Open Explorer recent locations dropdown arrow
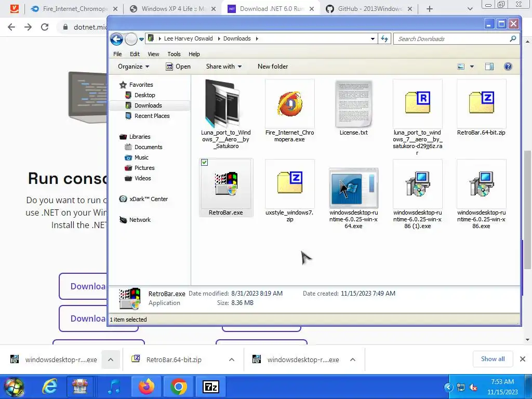The height and width of the screenshot is (399, 532). point(141,39)
